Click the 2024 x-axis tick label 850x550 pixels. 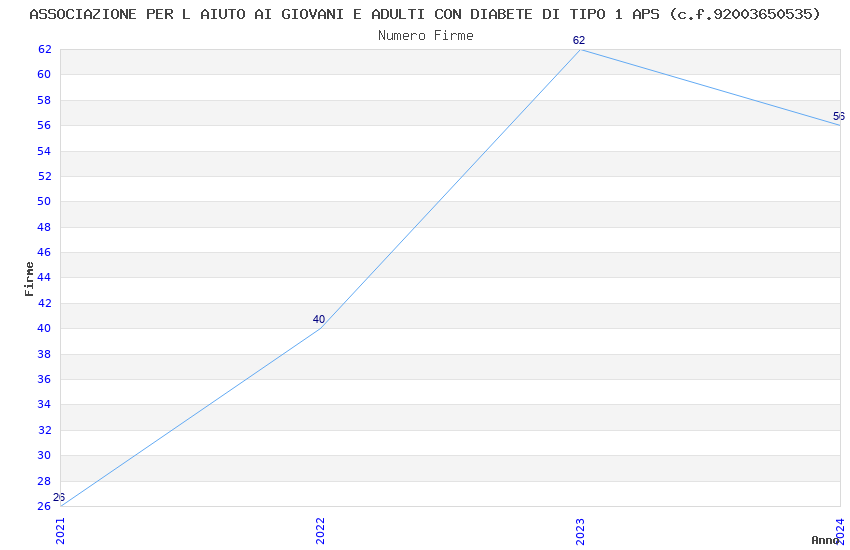coord(840,530)
